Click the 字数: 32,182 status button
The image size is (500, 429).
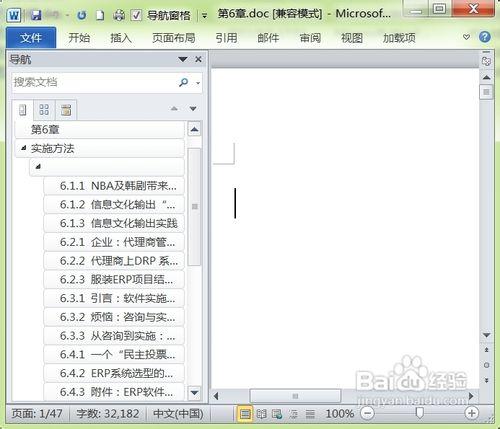[x=107, y=414]
